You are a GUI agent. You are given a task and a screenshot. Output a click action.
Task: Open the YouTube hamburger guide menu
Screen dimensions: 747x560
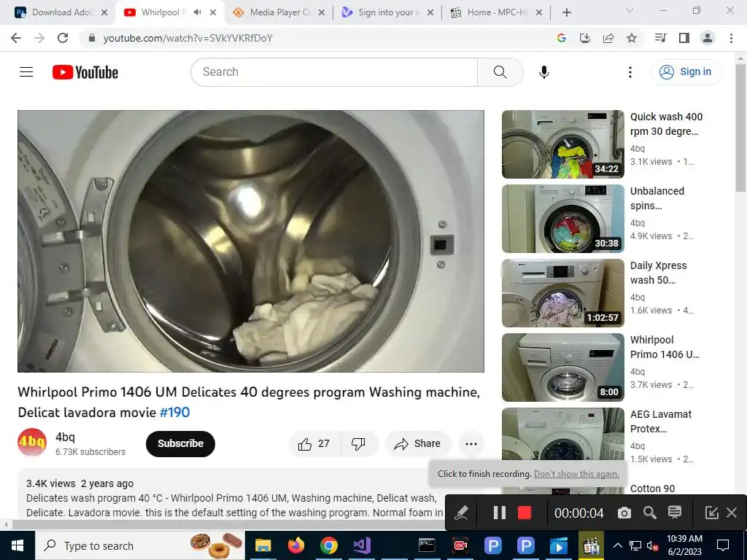coord(26,72)
